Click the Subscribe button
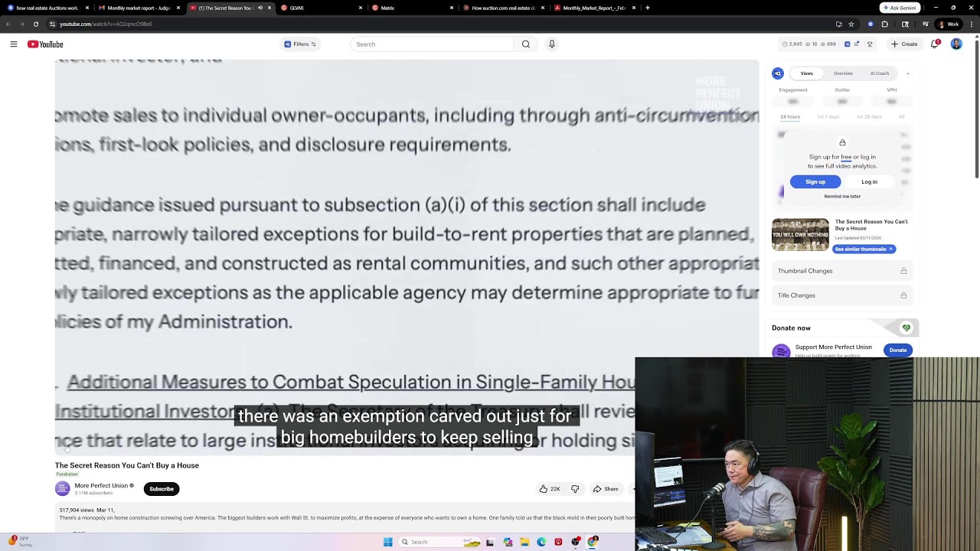980x551 pixels. pos(162,489)
